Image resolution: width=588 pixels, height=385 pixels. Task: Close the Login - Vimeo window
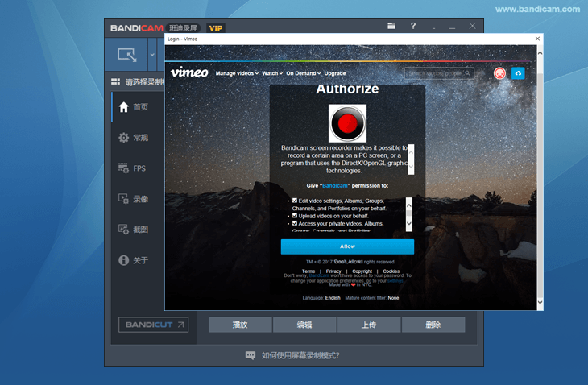(537, 39)
